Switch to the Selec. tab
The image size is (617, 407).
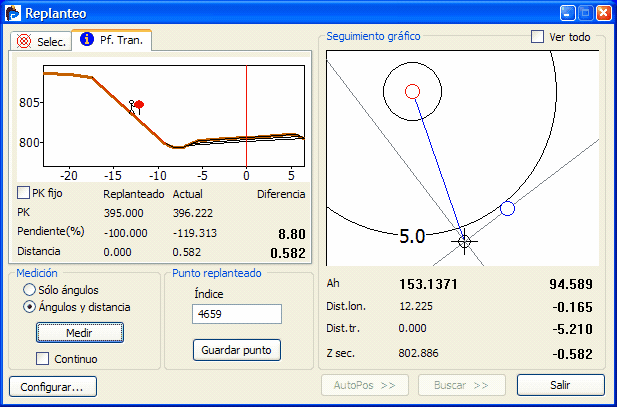[40, 41]
